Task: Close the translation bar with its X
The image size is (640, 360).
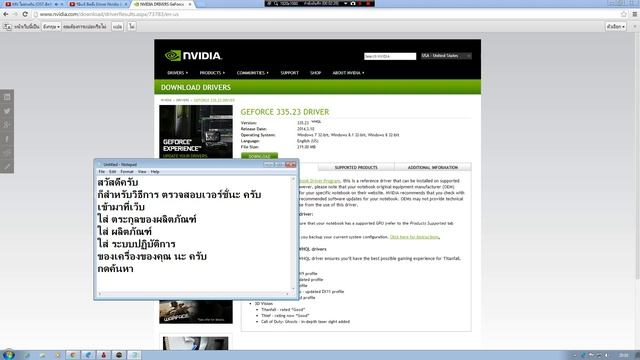Action: tap(635, 27)
